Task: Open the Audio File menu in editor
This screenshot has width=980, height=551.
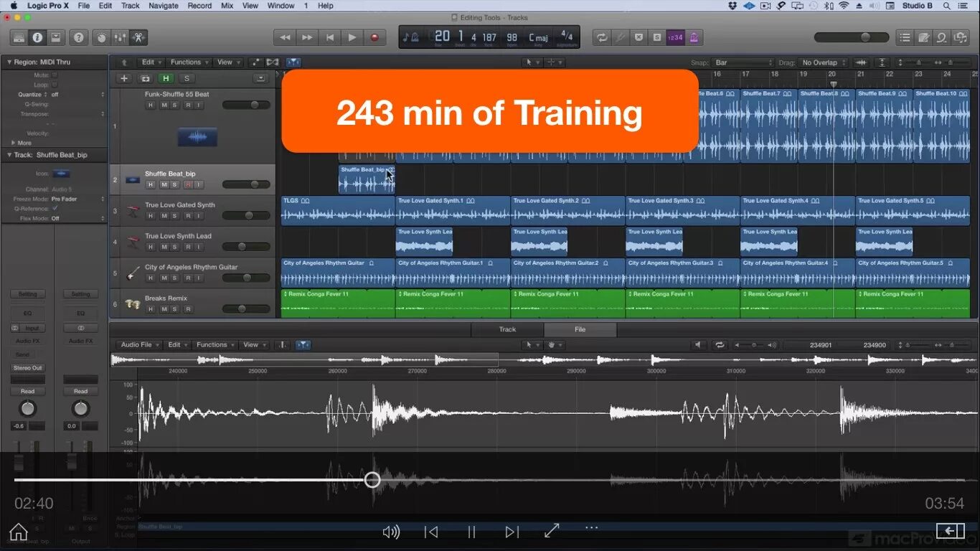Action: pos(139,345)
